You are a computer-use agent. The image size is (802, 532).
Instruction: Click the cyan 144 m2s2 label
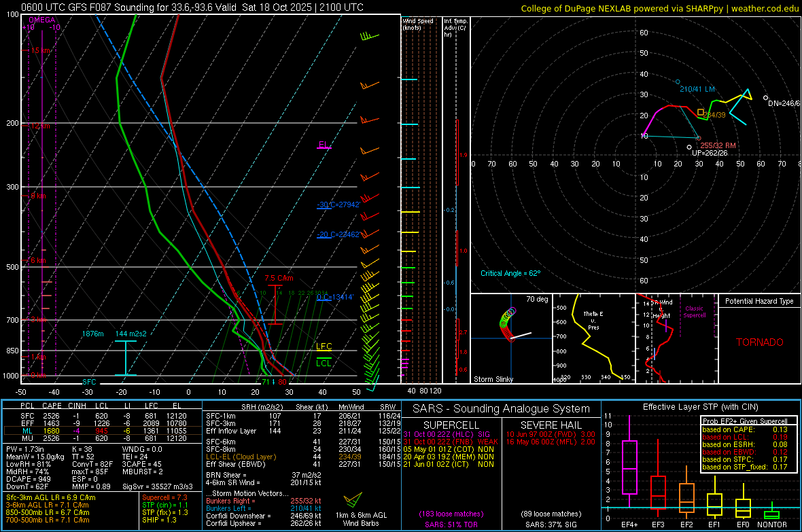coord(131,334)
